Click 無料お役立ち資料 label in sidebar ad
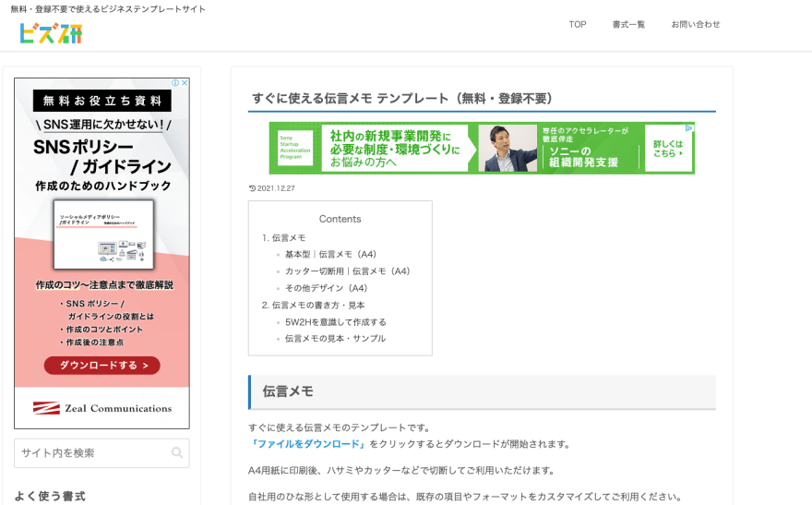This screenshot has height=505, width=812. pos(102,101)
